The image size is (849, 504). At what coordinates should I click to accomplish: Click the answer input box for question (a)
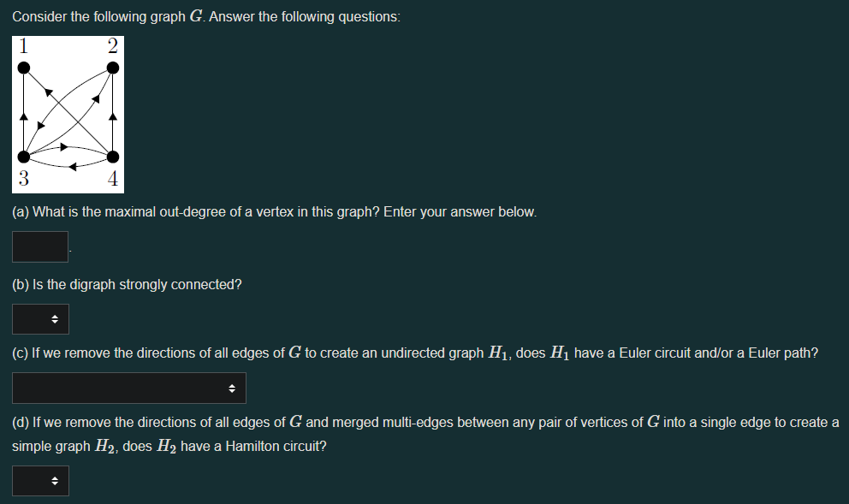(x=39, y=246)
